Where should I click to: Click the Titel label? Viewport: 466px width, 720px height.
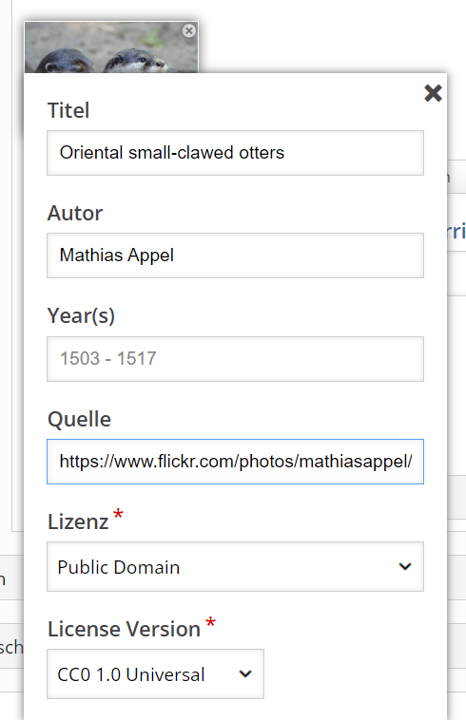[x=68, y=111]
